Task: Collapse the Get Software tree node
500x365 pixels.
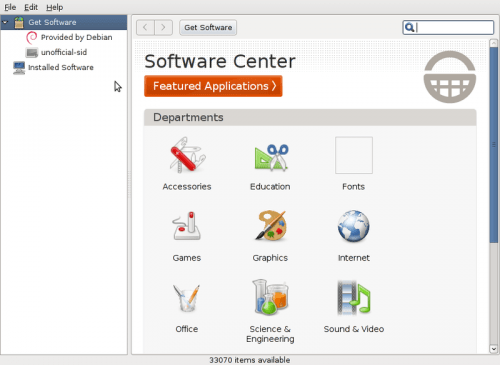Action: pos(5,22)
